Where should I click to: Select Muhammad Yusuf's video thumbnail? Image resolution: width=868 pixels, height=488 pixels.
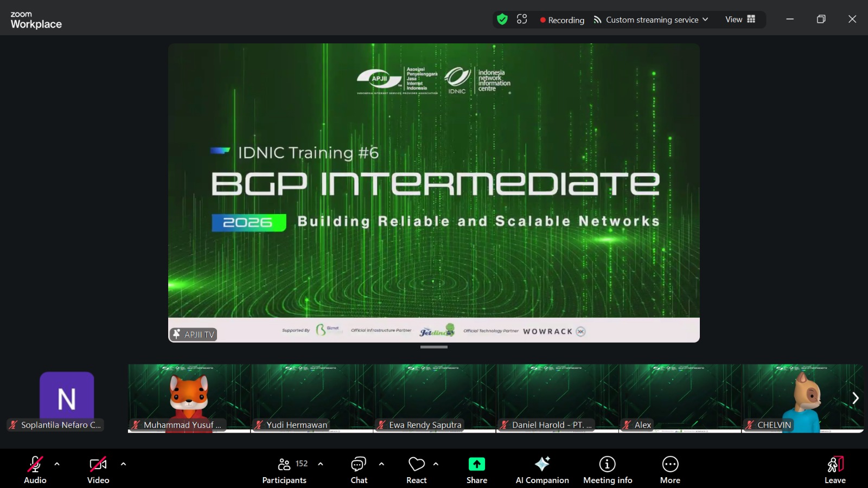(x=189, y=398)
